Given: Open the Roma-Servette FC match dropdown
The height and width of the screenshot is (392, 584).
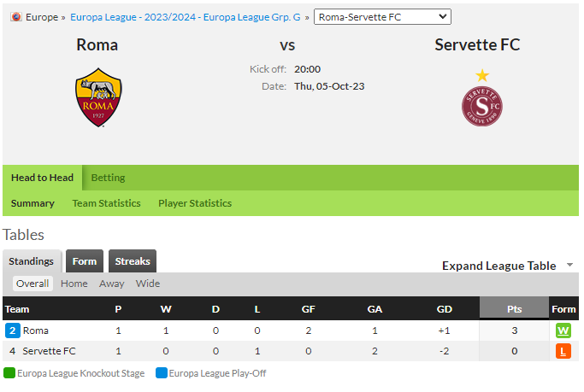Looking at the screenshot, I should pyautogui.click(x=382, y=17).
